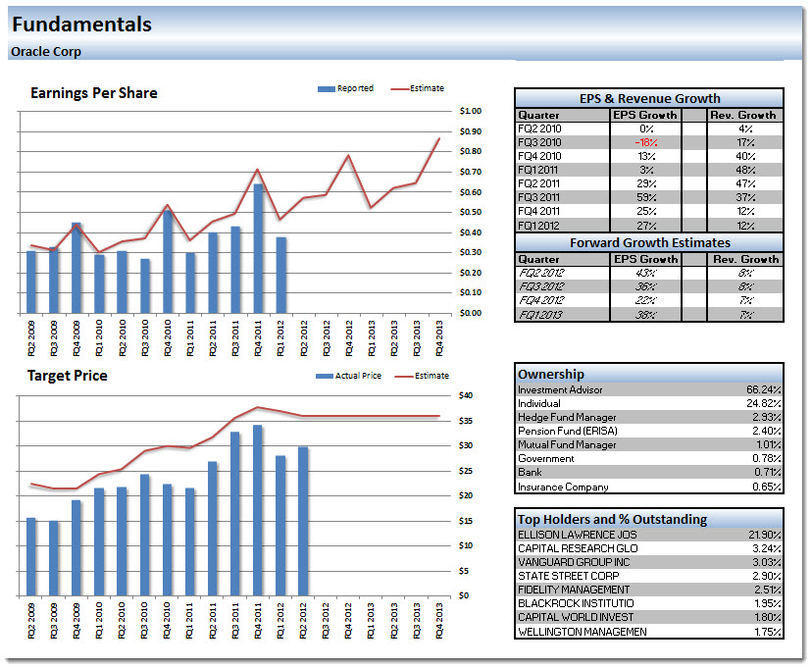Click the blue Actual Price legend swatch
Image resolution: width=812 pixels, height=668 pixels.
(x=325, y=376)
